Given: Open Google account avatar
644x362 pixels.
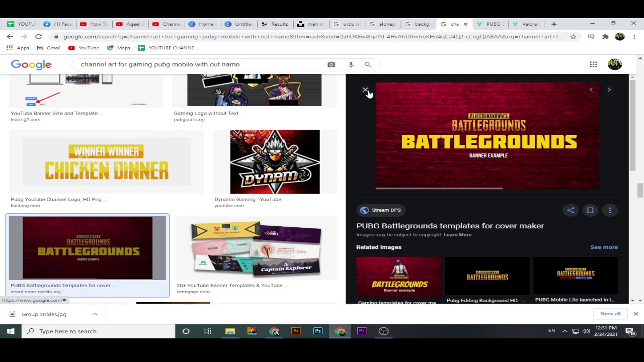Looking at the screenshot, I should pos(615,64).
